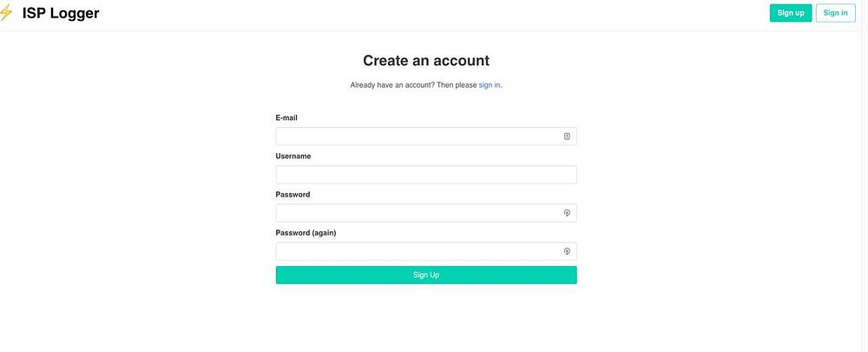This screenshot has width=868, height=352.
Task: Focus the Password (again) input field
Action: tap(417, 251)
